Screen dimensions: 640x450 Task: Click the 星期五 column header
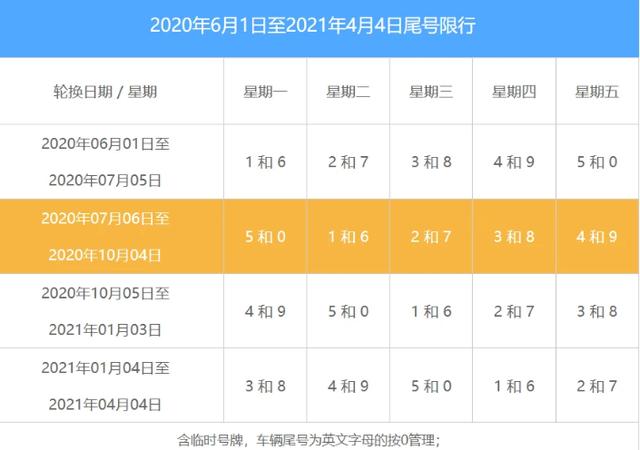coord(597,91)
